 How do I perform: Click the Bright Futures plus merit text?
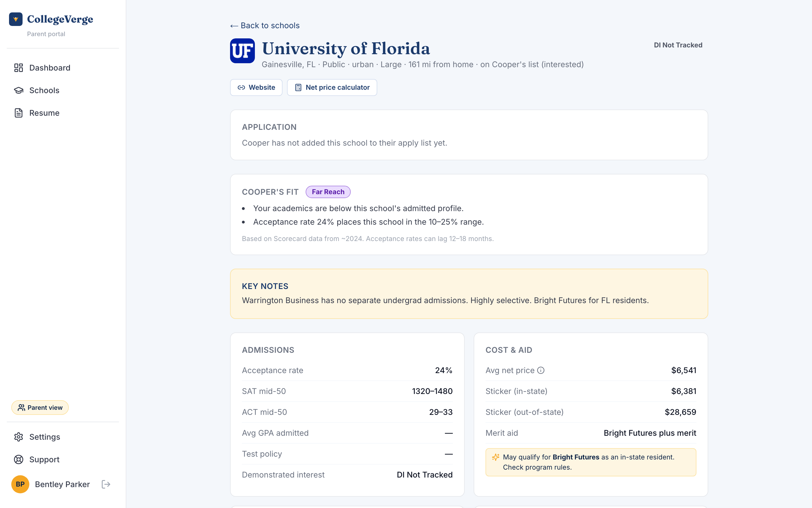click(650, 433)
